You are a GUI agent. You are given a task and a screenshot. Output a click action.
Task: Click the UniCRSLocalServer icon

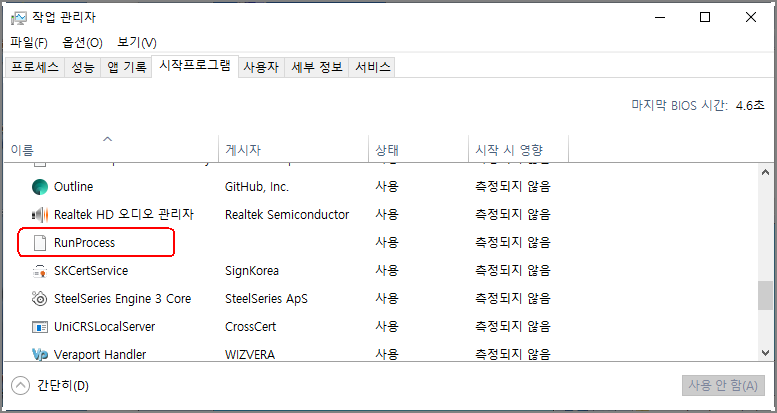[40, 327]
